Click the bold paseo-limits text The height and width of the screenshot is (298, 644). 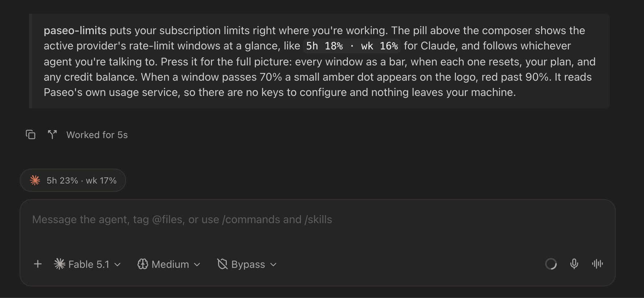[75, 31]
